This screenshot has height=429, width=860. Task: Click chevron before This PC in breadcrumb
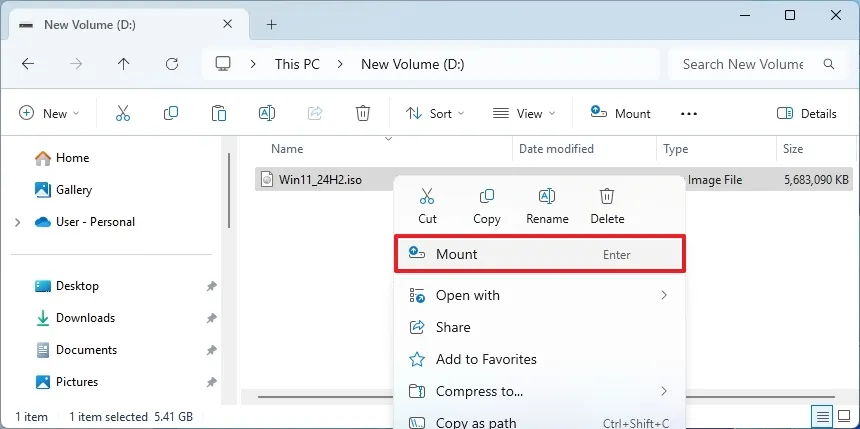coord(253,64)
